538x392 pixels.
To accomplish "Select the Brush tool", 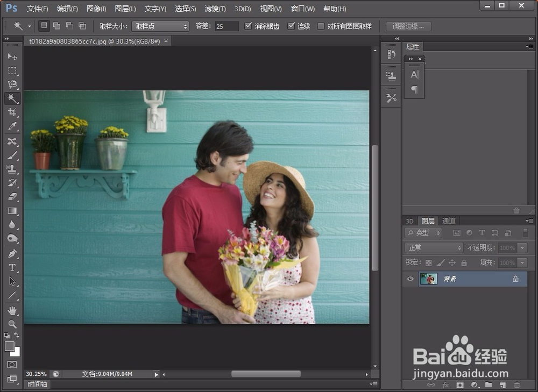I will [x=12, y=155].
